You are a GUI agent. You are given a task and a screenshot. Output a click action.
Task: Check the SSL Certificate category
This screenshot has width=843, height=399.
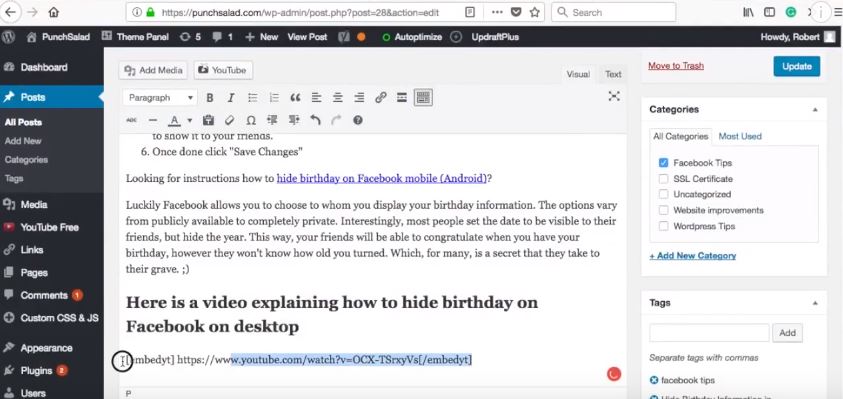click(x=663, y=179)
